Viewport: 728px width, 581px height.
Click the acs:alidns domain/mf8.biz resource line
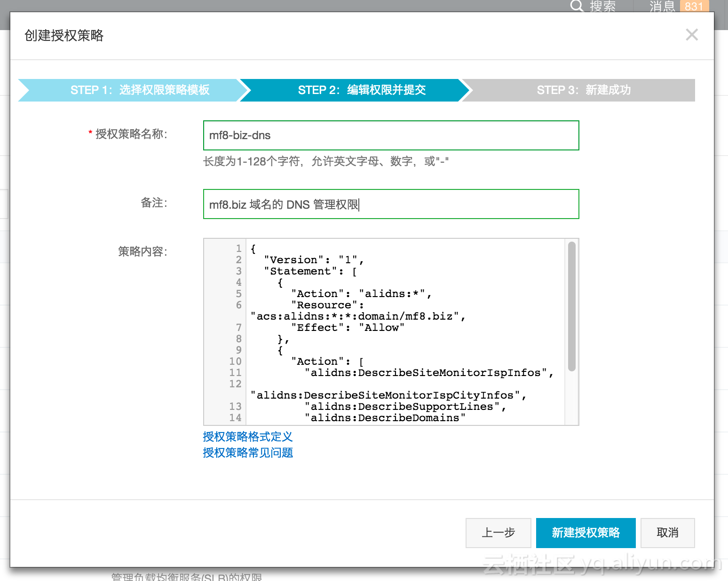coord(358,316)
